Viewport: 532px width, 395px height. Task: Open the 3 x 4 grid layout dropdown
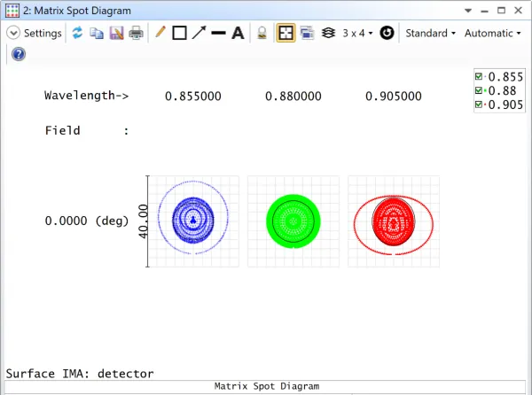[x=356, y=33]
